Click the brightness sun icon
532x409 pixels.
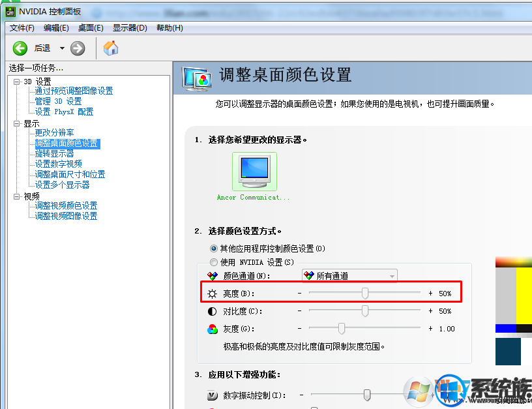pos(213,294)
